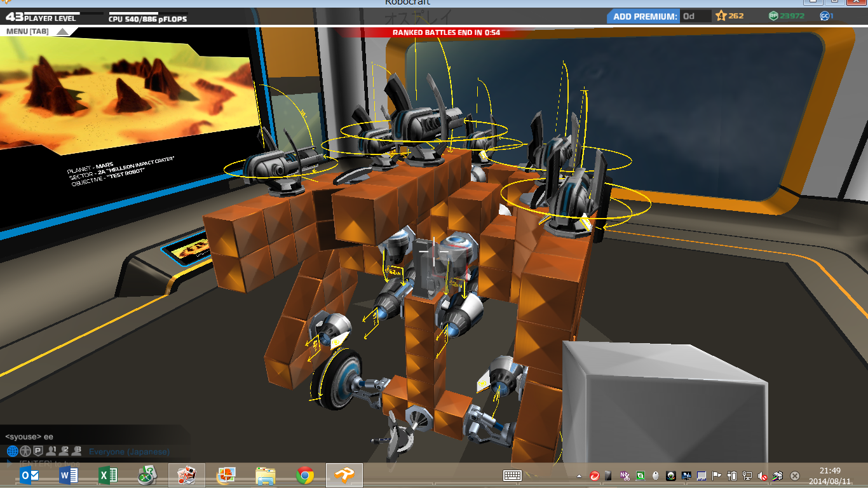Viewport: 868px width, 488px height.
Task: Select the premium days remaining field
Action: [695, 17]
